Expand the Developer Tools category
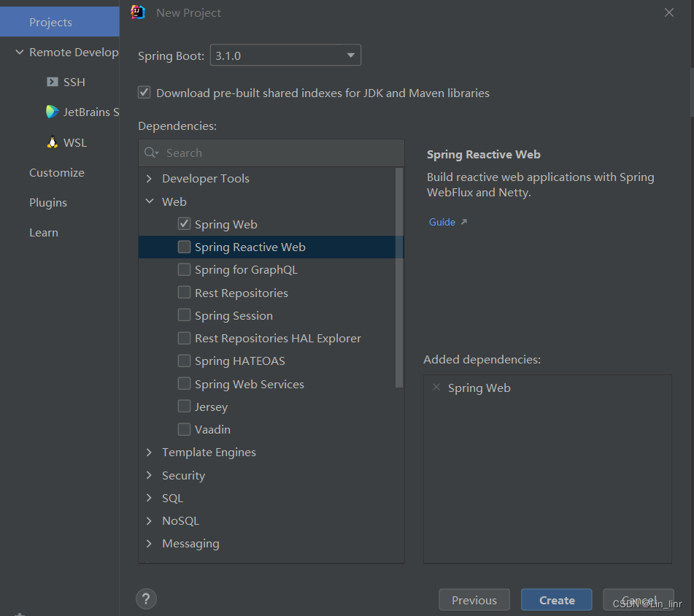 (149, 178)
